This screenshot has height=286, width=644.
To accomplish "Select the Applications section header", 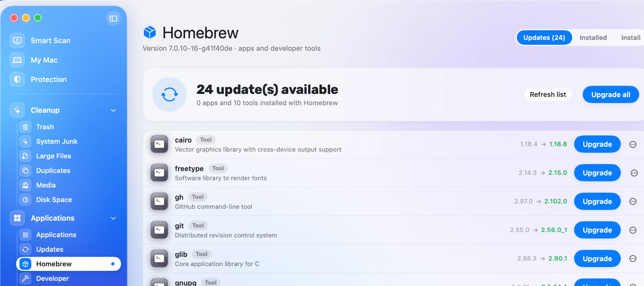I will click(63, 218).
